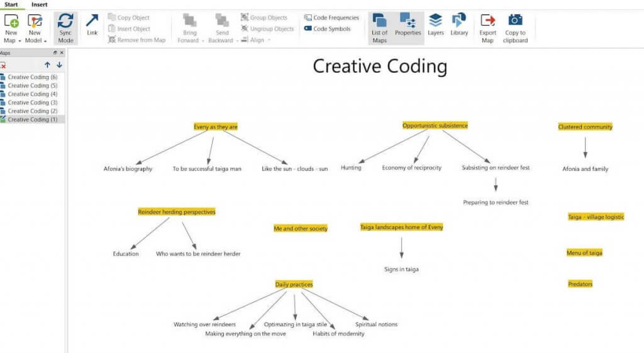Select 'Reindeer herding perspectives' code
The width and height of the screenshot is (644, 353).
(x=177, y=211)
